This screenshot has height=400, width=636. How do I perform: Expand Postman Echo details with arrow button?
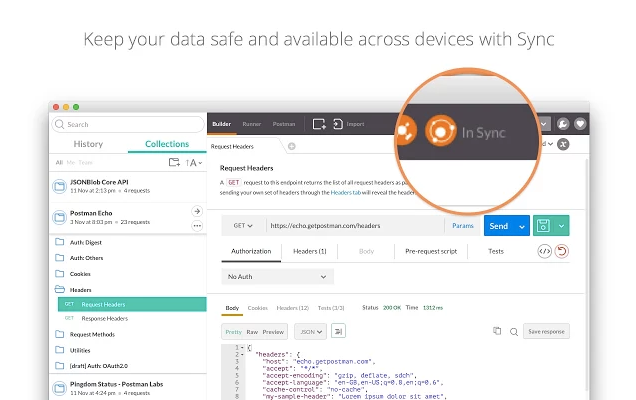tap(197, 211)
